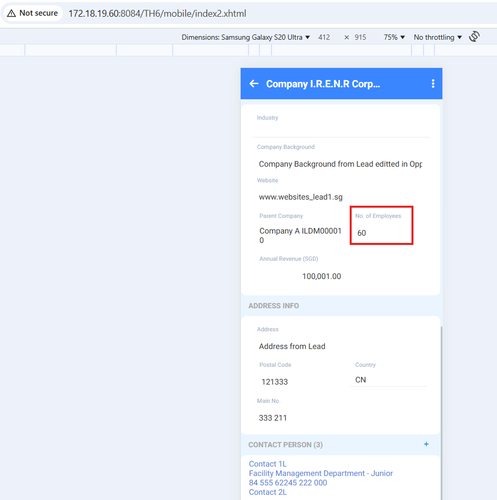Click the URL in the address bar

[x=157, y=14]
